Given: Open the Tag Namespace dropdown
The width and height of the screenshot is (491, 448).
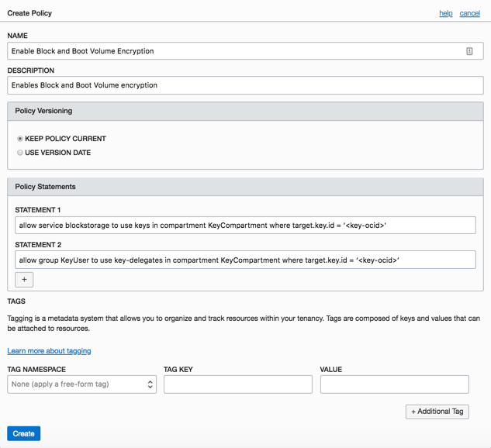Looking at the screenshot, I should pos(81,384).
